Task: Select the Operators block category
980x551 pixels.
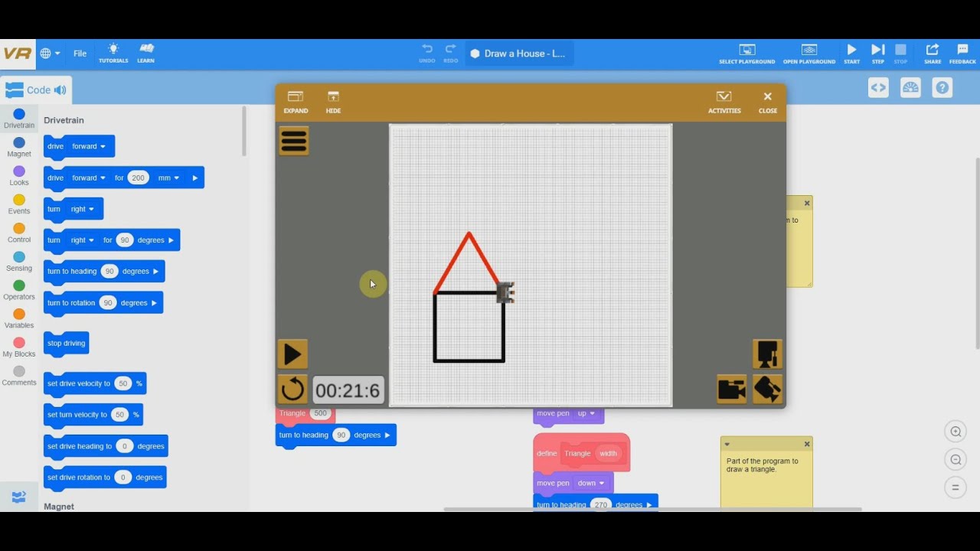Action: click(x=19, y=290)
